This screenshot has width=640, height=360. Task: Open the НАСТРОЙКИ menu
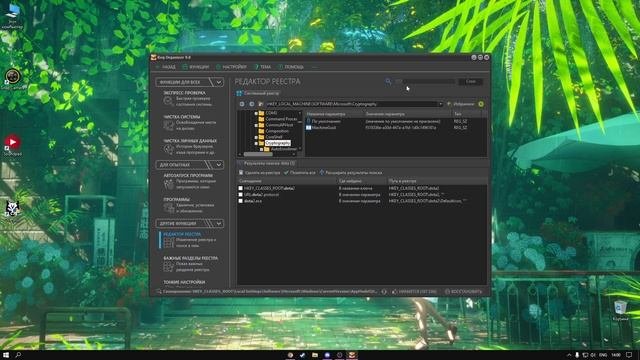coord(231,67)
